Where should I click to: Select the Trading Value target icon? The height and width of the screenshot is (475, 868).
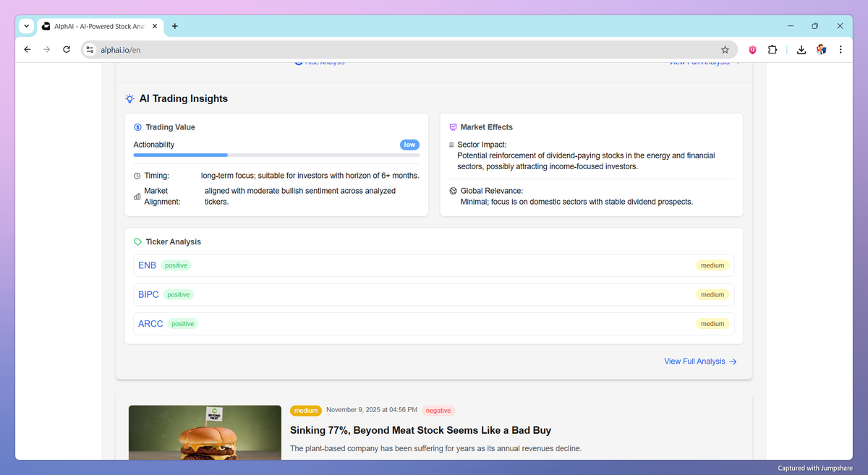pos(137,127)
